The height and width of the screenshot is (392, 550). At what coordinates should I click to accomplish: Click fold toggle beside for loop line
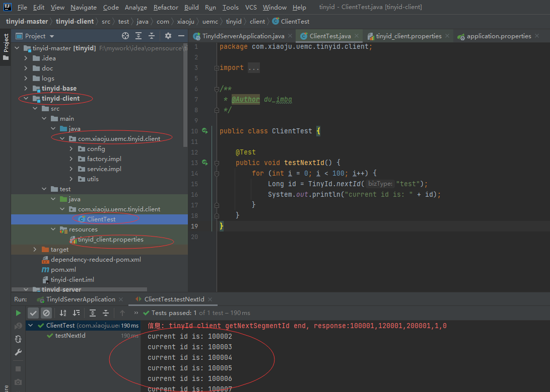click(217, 174)
